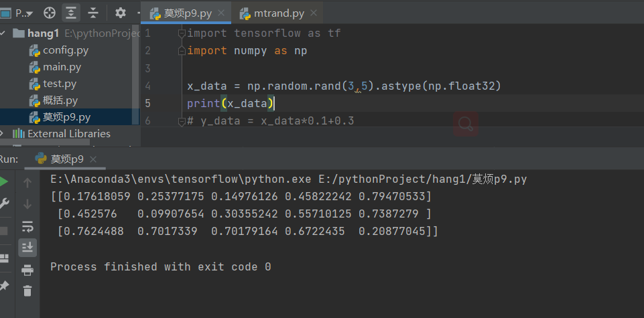Screen dimensions: 644x318
Task: Open test.py in project tree
Action: click(60, 84)
